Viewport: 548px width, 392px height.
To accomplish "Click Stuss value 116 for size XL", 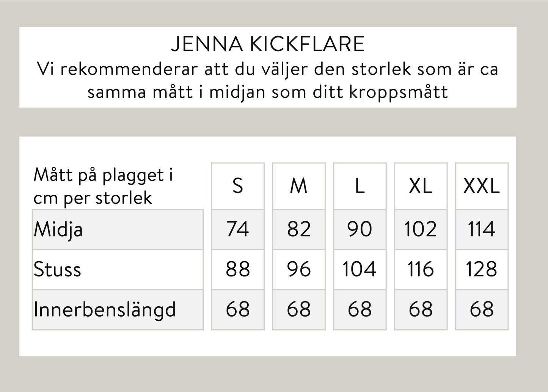I will pyautogui.click(x=421, y=270).
